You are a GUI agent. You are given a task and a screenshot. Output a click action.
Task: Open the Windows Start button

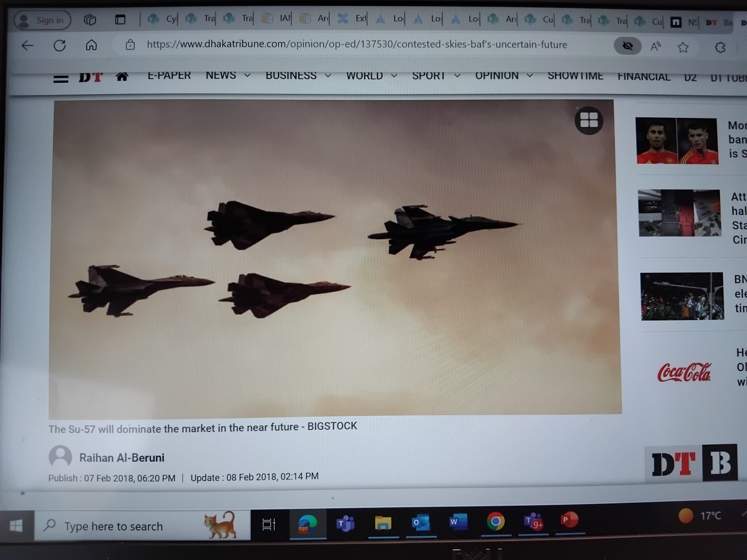[16, 526]
